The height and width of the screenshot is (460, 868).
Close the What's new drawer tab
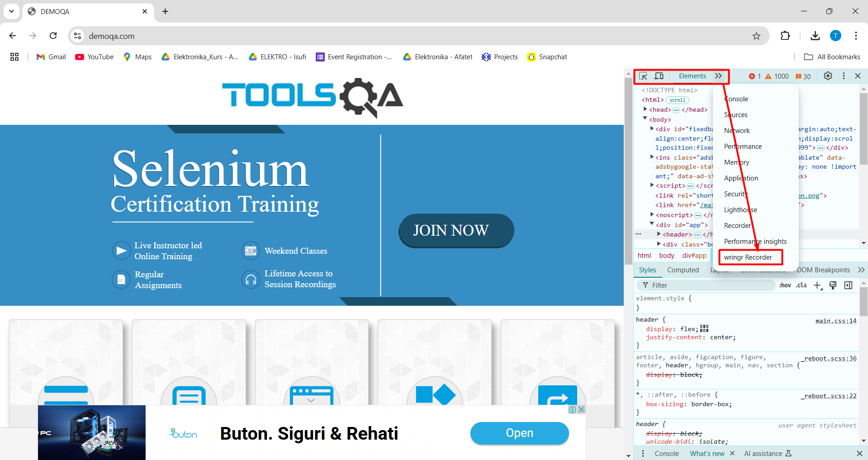click(732, 454)
